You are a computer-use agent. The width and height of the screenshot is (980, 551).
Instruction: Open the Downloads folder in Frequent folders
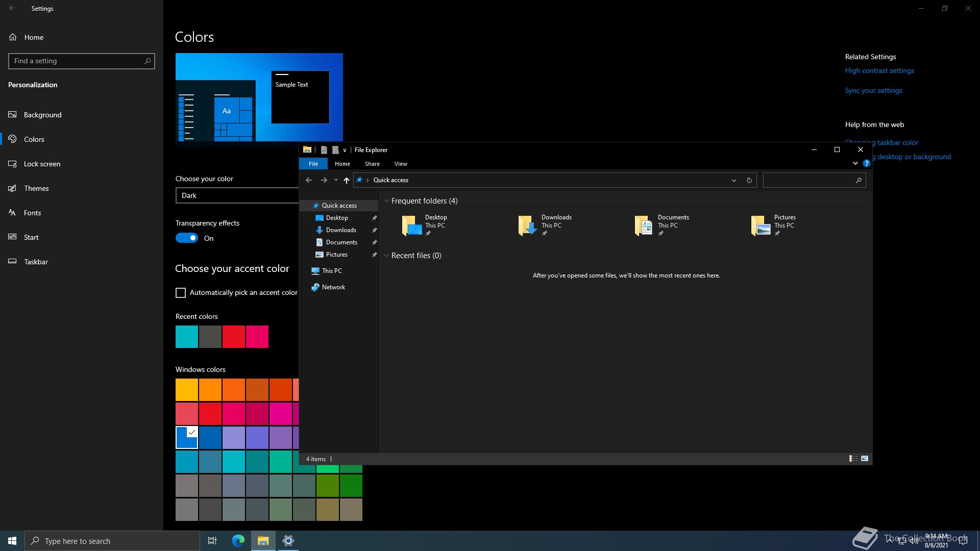(545, 226)
